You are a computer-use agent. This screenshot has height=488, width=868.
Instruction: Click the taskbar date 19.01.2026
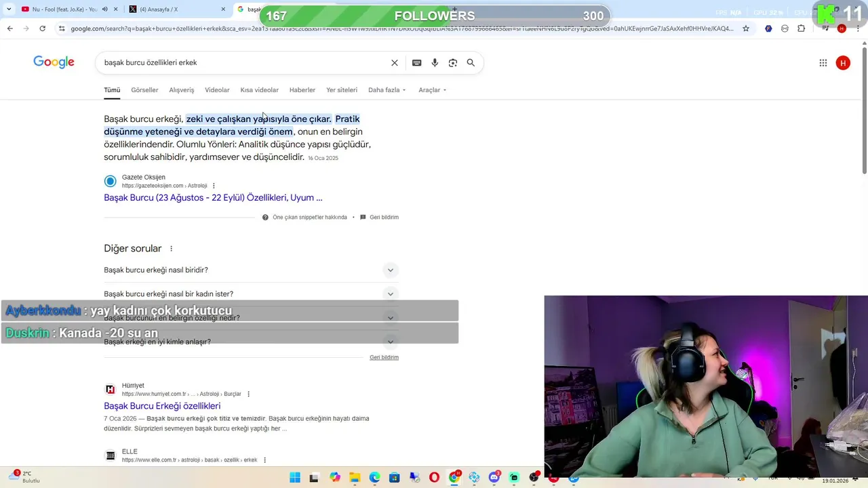tap(835, 481)
